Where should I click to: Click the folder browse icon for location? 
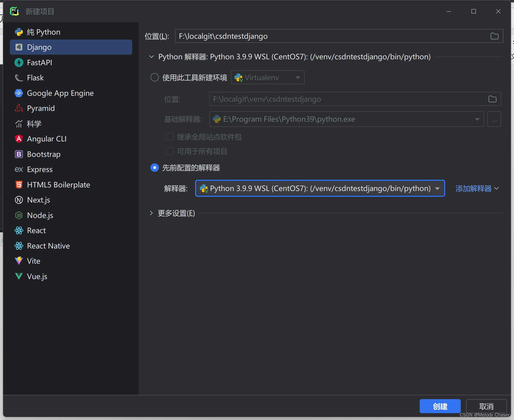(494, 36)
